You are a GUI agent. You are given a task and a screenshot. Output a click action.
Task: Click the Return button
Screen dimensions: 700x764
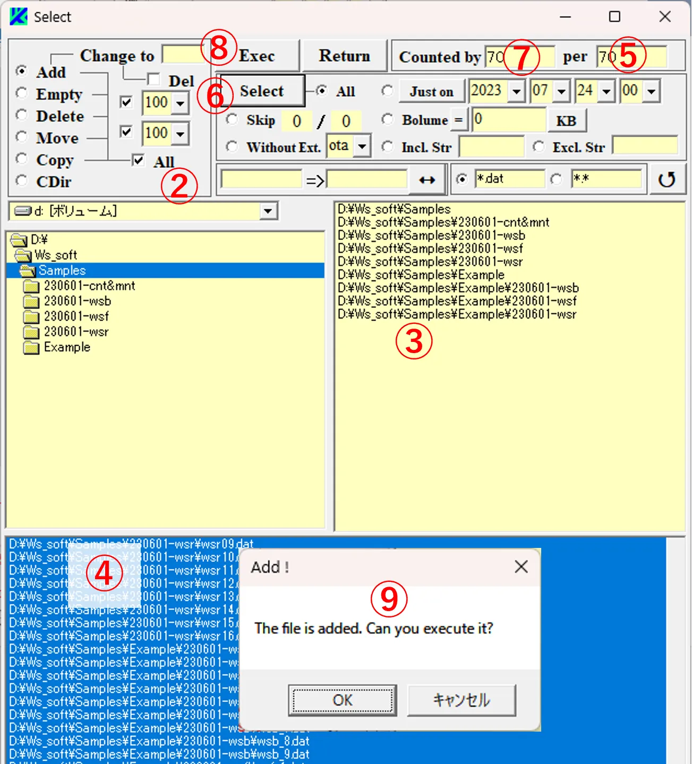pos(344,56)
